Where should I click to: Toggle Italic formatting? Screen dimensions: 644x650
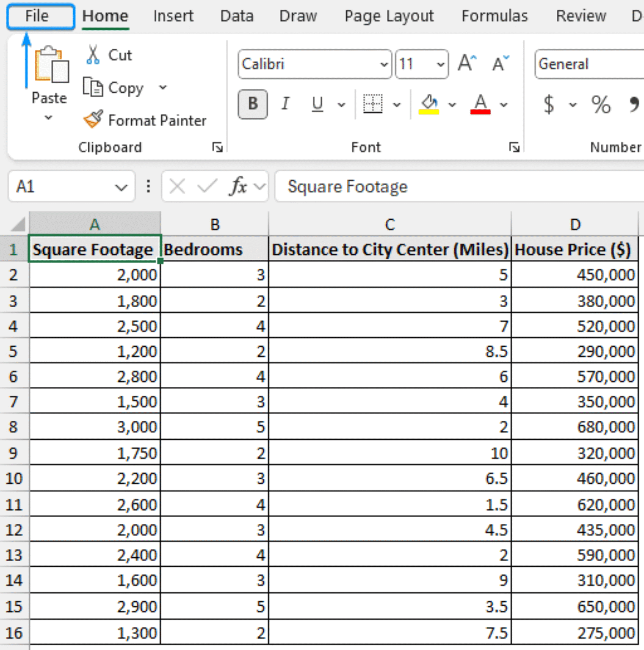tap(285, 104)
